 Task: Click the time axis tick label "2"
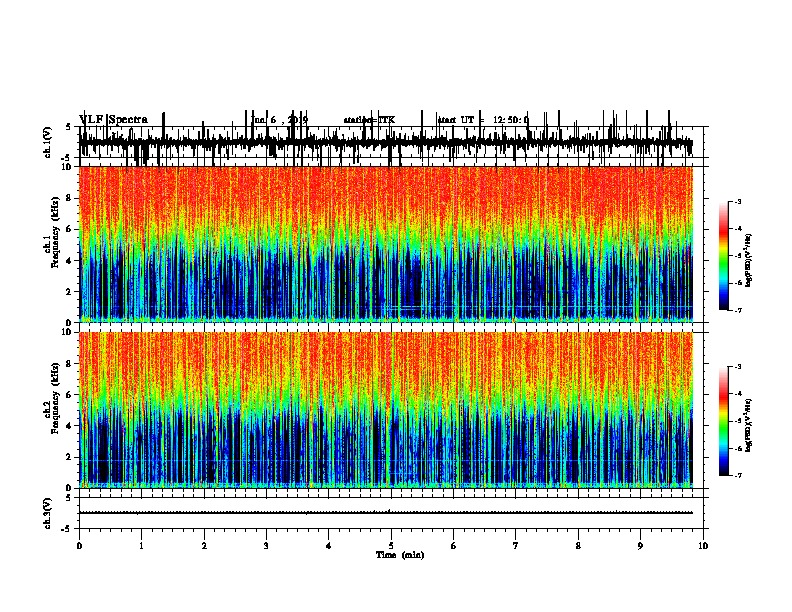tap(204, 546)
